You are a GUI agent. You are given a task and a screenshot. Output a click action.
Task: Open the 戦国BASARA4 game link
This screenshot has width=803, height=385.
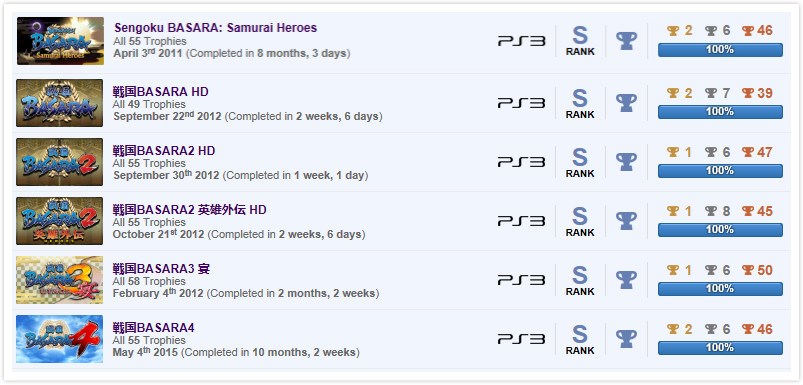(x=154, y=328)
